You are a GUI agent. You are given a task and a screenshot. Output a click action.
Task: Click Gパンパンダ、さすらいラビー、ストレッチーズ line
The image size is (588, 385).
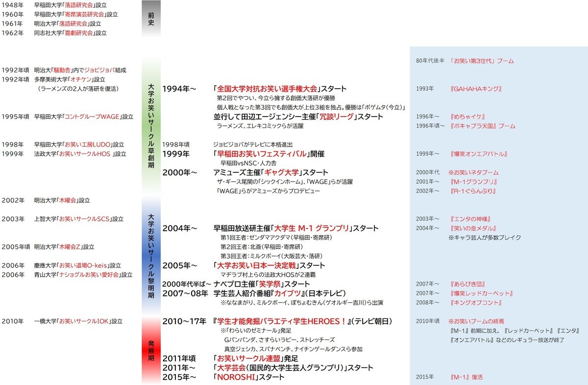coord(279,340)
